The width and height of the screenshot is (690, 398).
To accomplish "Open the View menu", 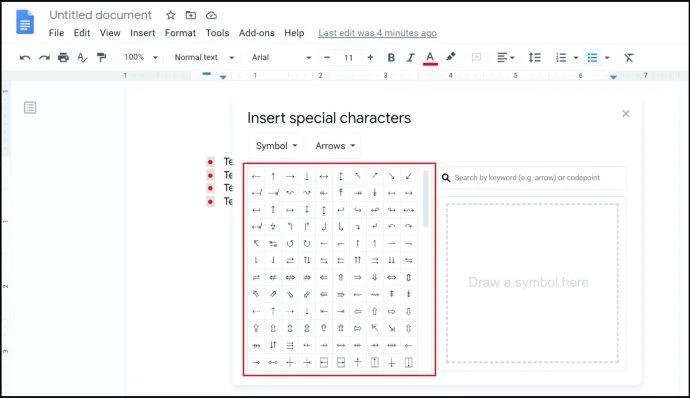I will point(110,33).
